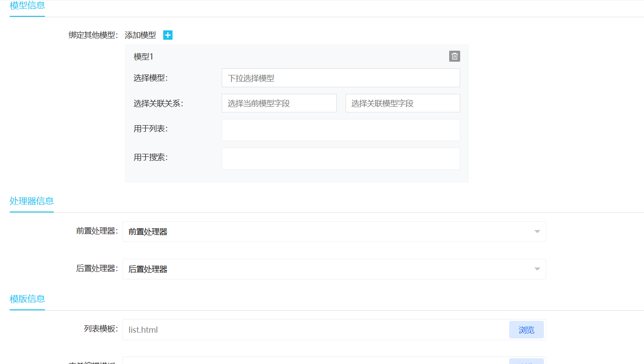The height and width of the screenshot is (364, 644).
Task: Click the blue plus icon to add model
Action: (168, 35)
